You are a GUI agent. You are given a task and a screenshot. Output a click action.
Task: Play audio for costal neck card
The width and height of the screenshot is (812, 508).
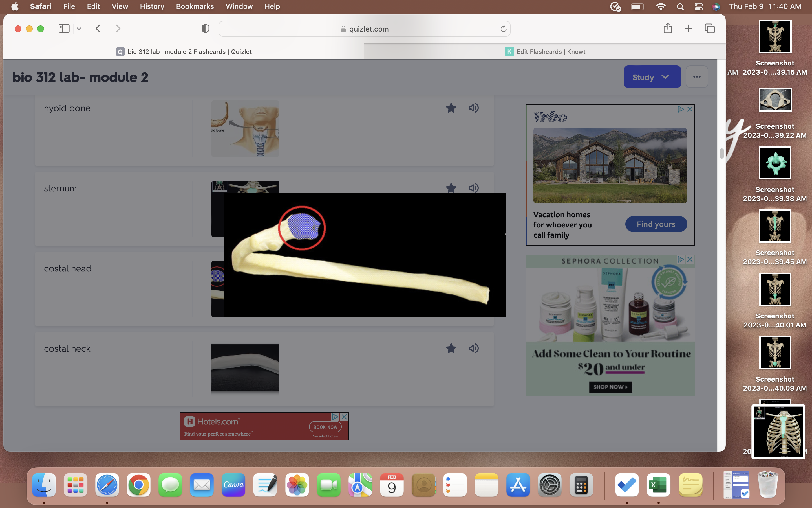tap(473, 349)
